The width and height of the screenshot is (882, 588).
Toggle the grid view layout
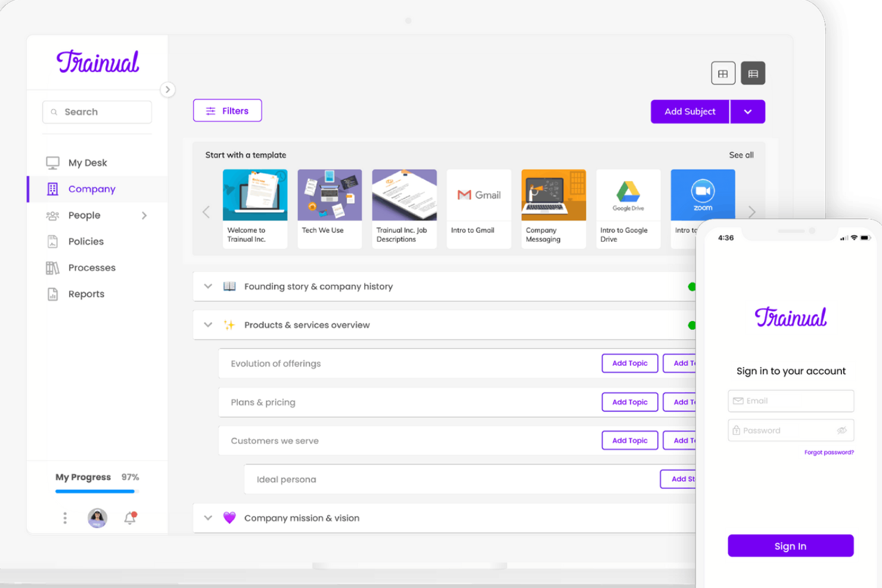[x=723, y=73]
